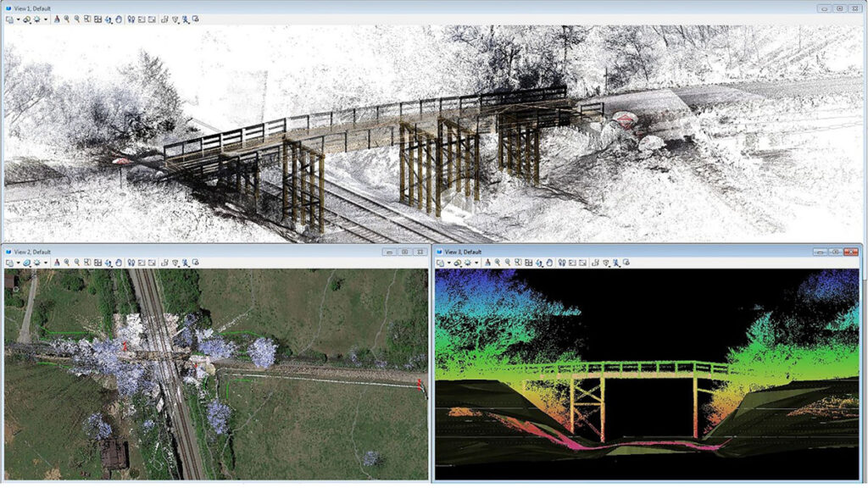Toggle View Previous in View 1
This screenshot has height=488, width=868.
[141, 19]
